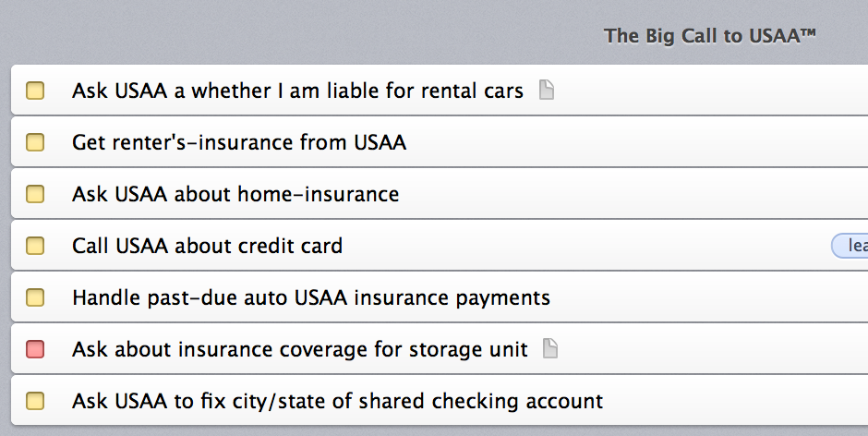Viewport: 868px width, 436px height.
Task: Select 'Handle past-due auto USAA insurance payments' item
Action: [440, 297]
